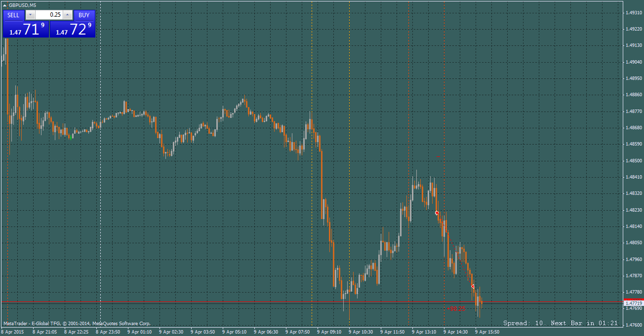The height and width of the screenshot is (336, 644).
Task: Focus the 0.25 volume input field
Action: coord(49,15)
